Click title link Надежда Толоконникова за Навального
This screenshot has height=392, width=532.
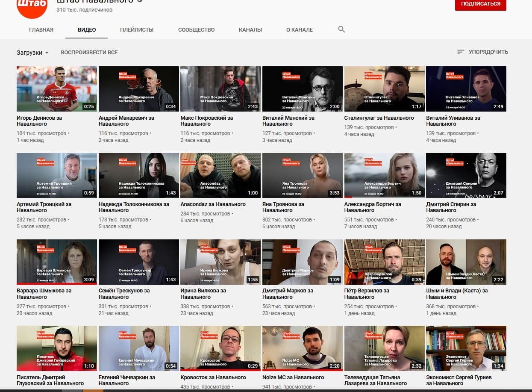pos(134,207)
